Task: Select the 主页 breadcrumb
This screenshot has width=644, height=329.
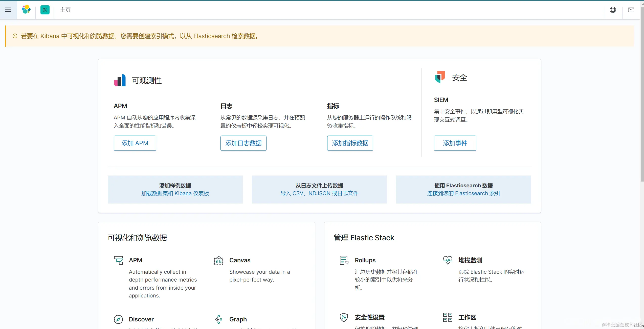Action: (x=65, y=10)
